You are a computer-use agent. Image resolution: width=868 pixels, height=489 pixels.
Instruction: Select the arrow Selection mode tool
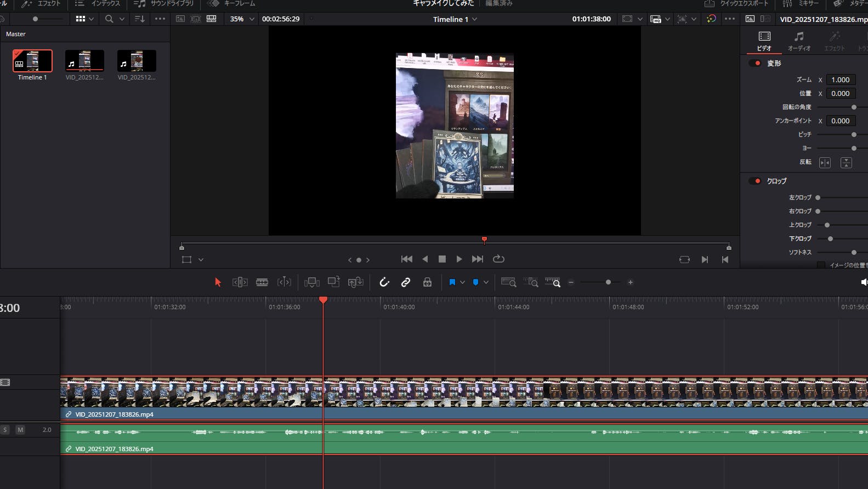click(x=218, y=282)
